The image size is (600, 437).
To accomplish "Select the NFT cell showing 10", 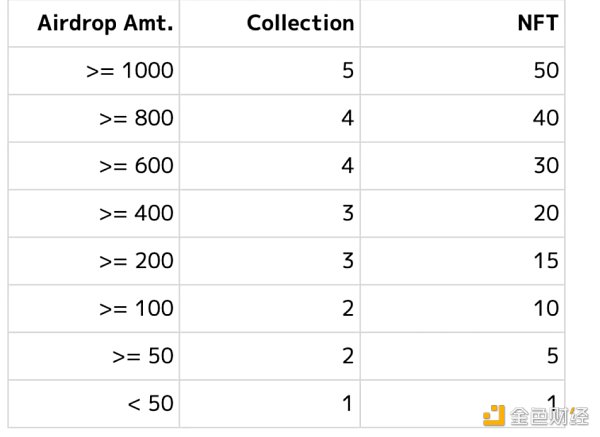I will pos(545,308).
